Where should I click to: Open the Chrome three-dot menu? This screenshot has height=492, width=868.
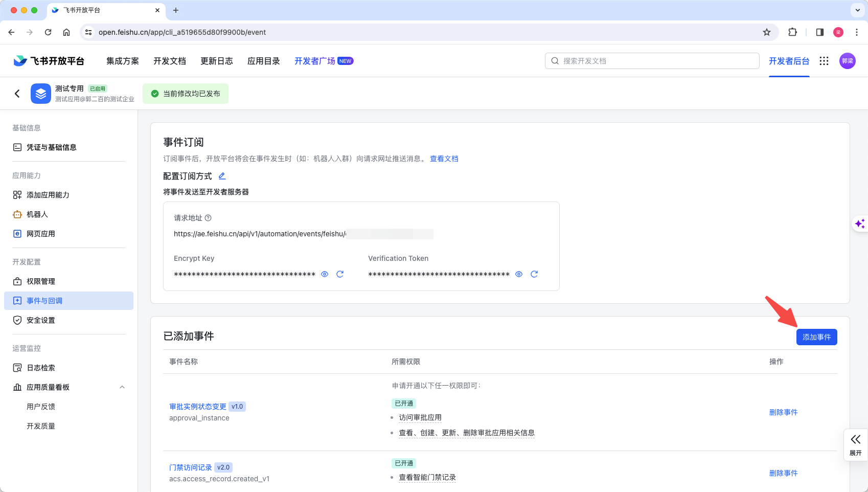(857, 32)
